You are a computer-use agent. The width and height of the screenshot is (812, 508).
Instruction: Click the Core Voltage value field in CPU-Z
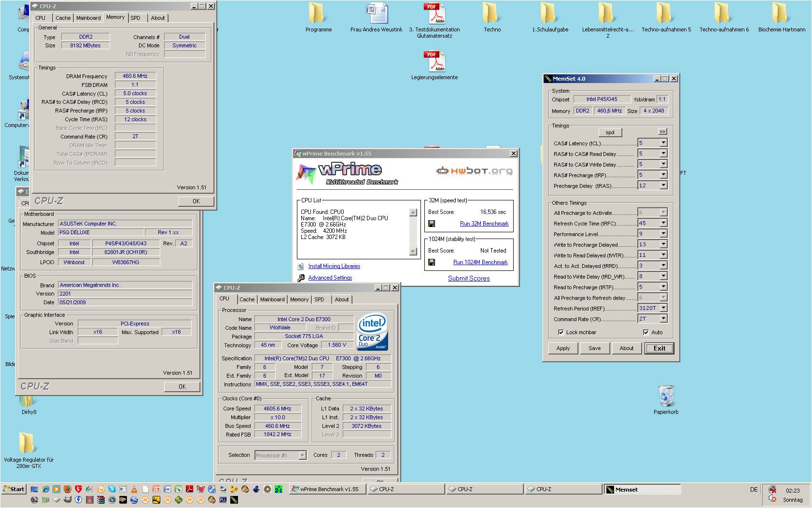[x=337, y=345]
